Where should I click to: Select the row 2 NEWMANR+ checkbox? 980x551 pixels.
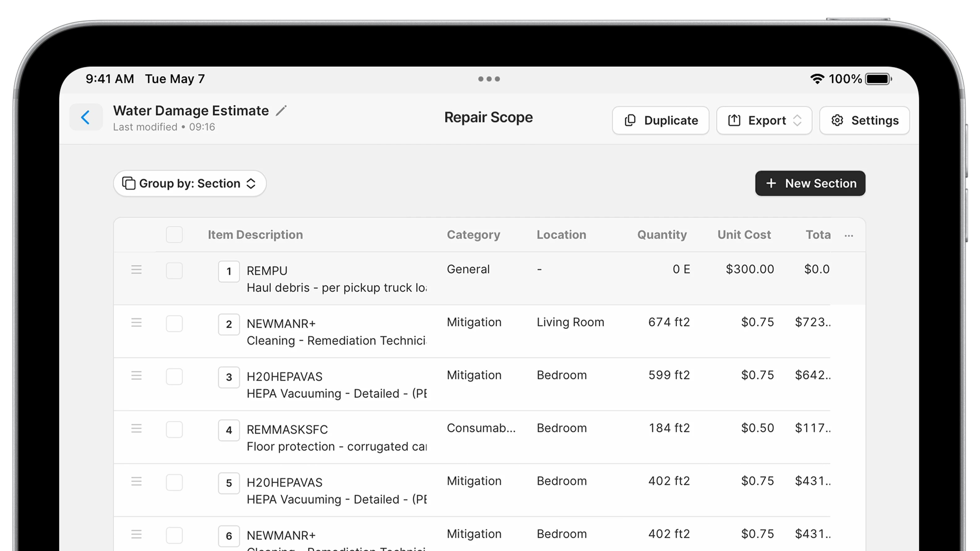(174, 323)
